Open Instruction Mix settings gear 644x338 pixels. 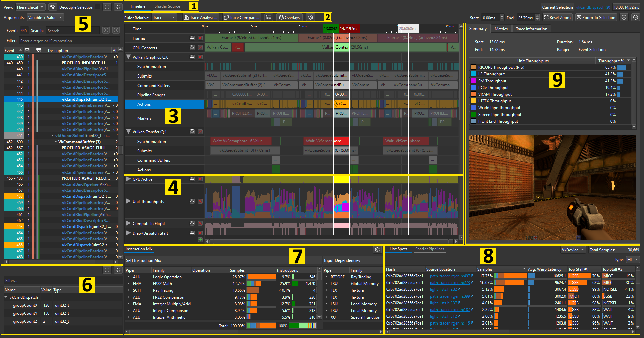point(377,250)
